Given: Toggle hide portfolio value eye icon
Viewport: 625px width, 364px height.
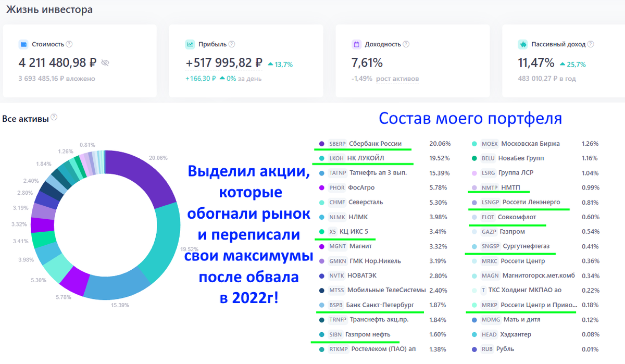Looking at the screenshot, I should [x=105, y=63].
